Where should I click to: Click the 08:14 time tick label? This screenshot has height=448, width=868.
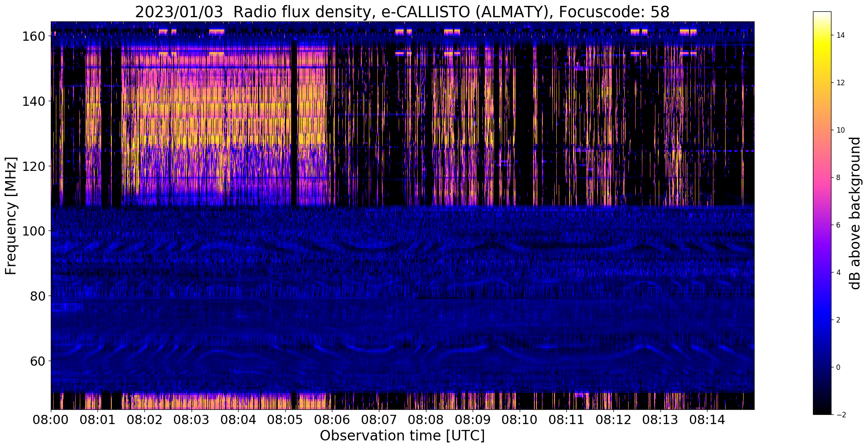(707, 419)
